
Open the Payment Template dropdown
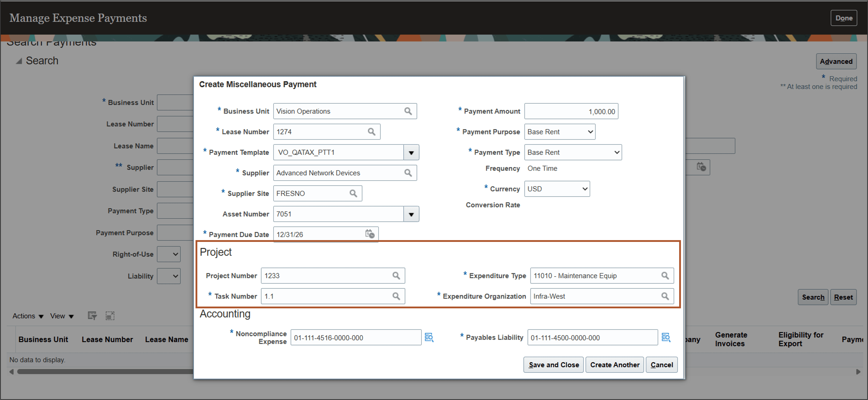411,152
